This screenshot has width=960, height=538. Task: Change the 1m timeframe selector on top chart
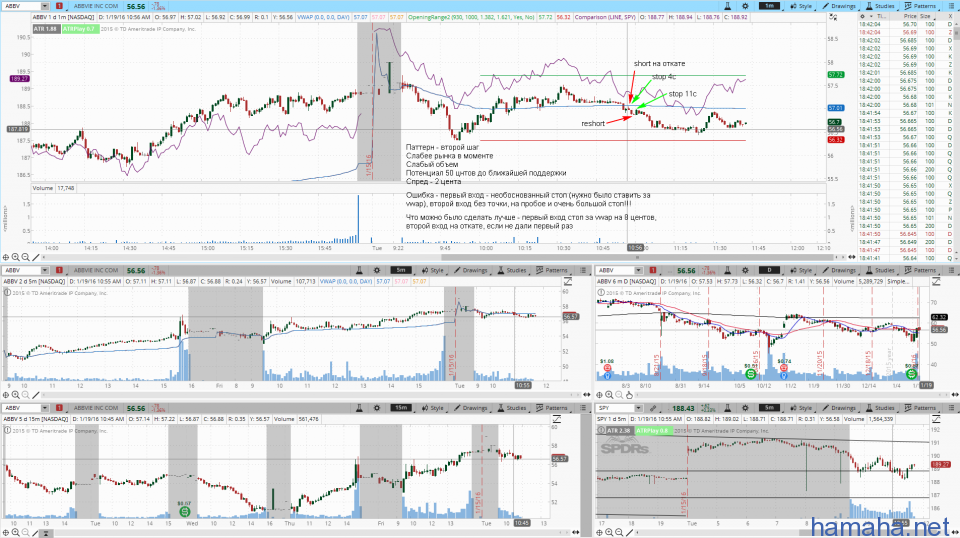tap(769, 6)
